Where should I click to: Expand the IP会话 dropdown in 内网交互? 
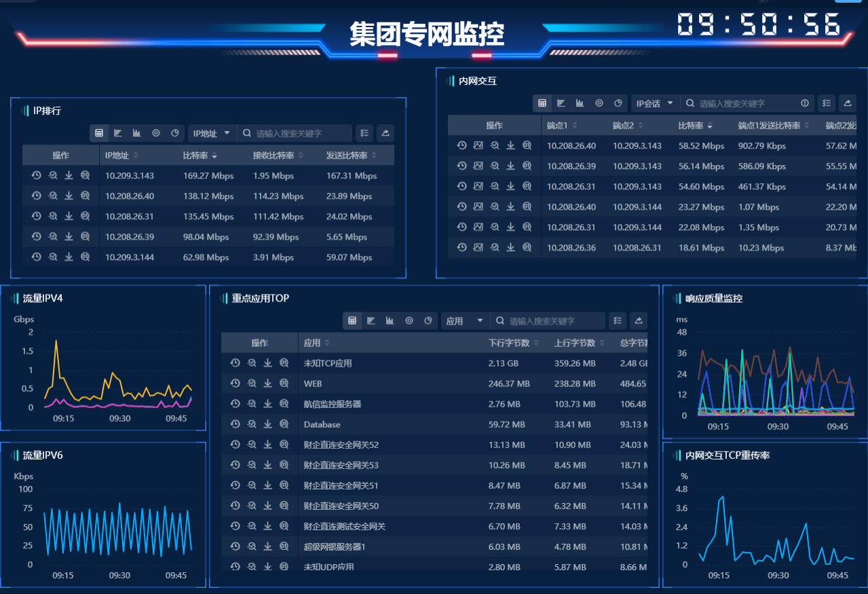[x=655, y=103]
